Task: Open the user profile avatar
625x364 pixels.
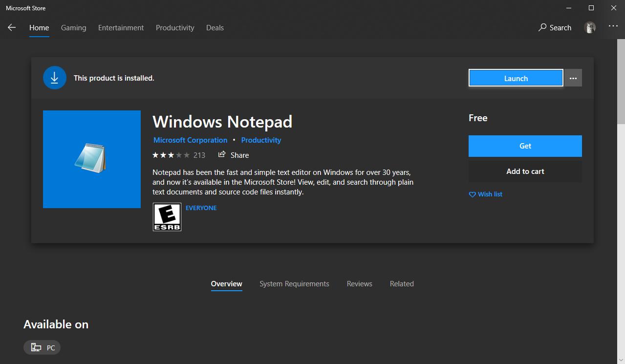Action: point(590,27)
